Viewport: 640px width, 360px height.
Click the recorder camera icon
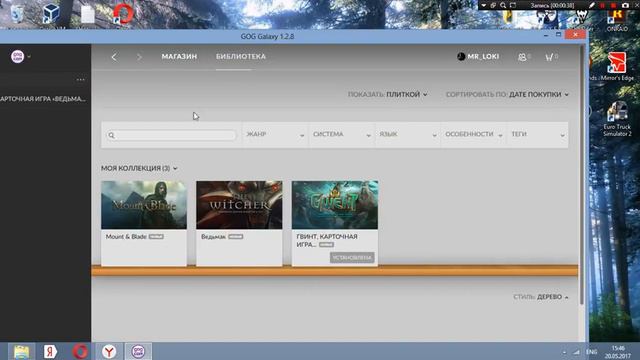tap(625, 5)
